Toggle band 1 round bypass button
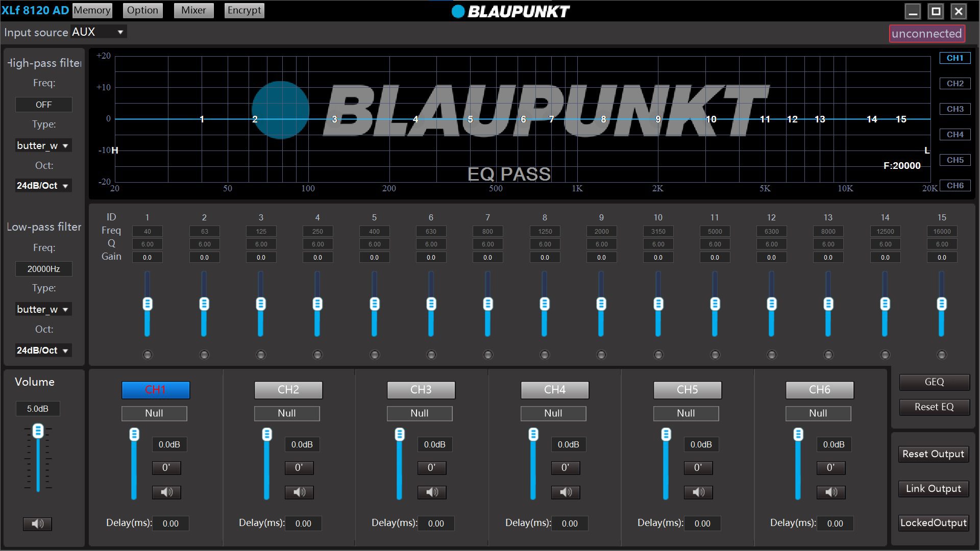Viewport: 980px width, 551px height. [x=148, y=355]
